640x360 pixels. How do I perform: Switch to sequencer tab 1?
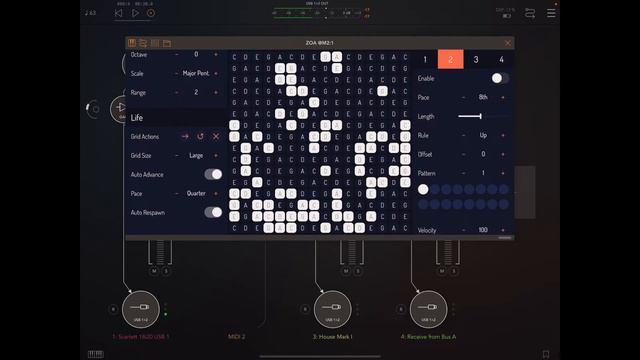click(425, 60)
